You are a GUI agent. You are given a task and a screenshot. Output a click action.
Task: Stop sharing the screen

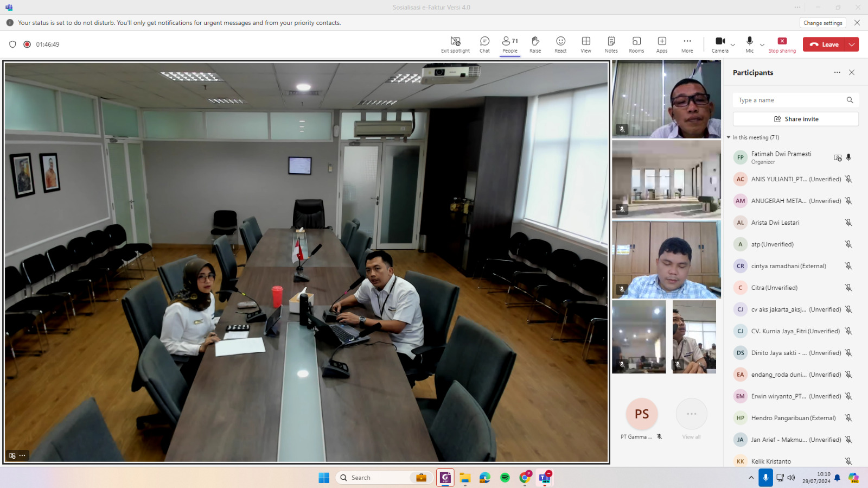(782, 44)
